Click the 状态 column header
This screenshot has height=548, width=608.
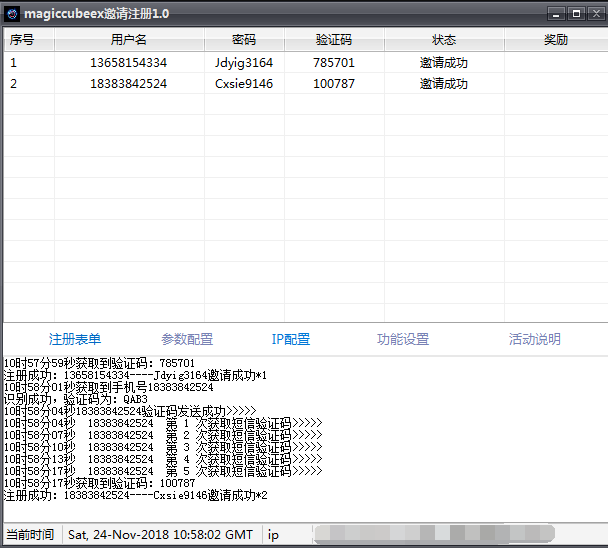(444, 40)
